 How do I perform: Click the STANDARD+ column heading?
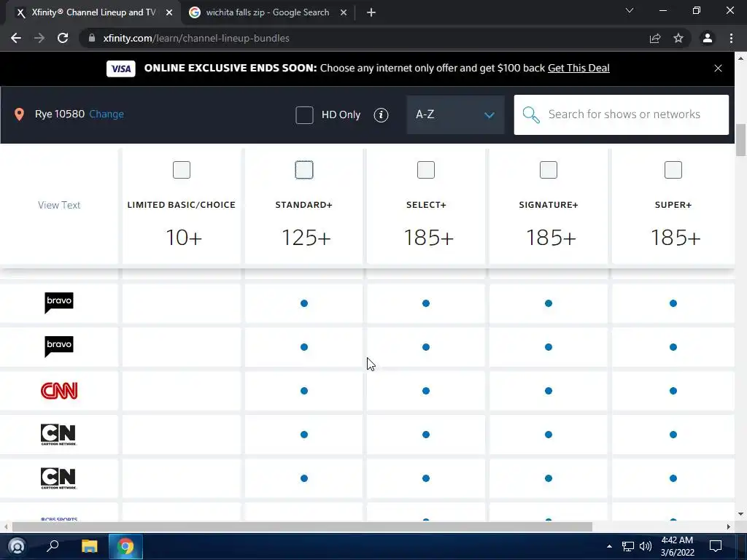(x=304, y=205)
